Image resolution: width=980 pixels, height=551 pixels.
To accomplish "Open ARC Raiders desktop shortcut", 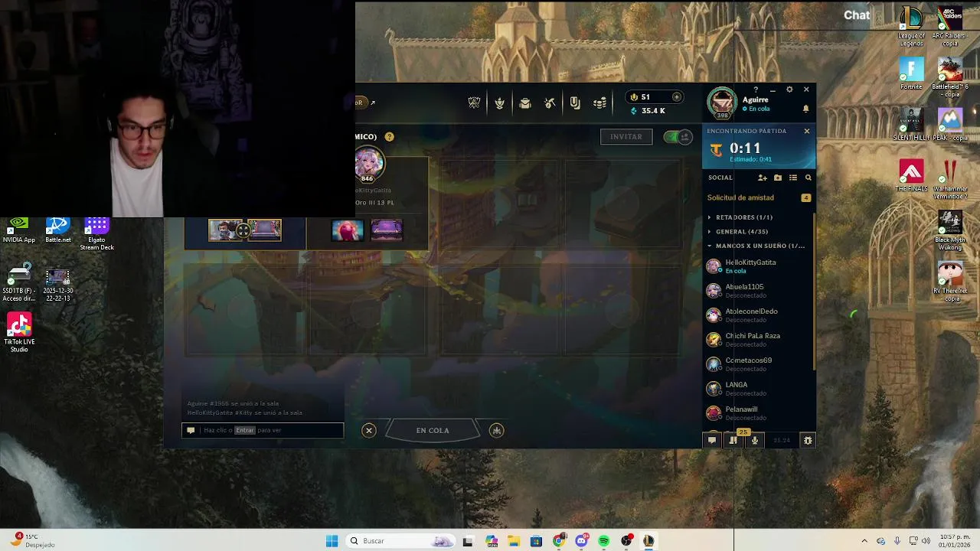I will click(x=950, y=27).
